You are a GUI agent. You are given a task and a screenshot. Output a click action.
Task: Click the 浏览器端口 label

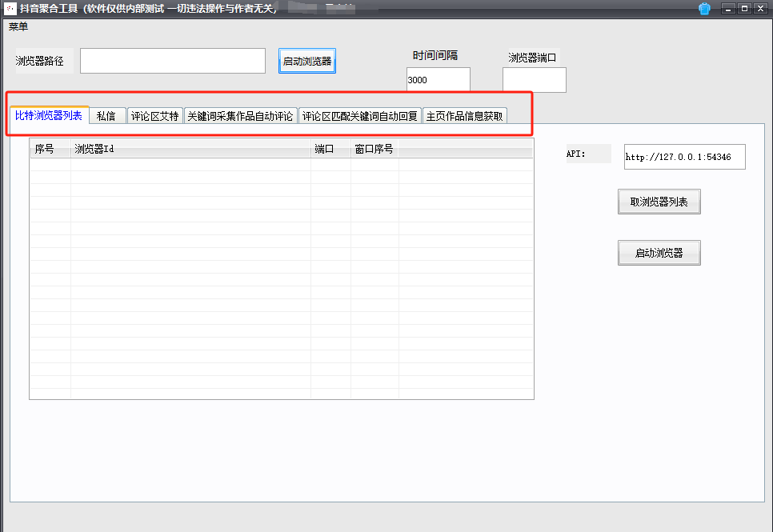pyautogui.click(x=532, y=58)
